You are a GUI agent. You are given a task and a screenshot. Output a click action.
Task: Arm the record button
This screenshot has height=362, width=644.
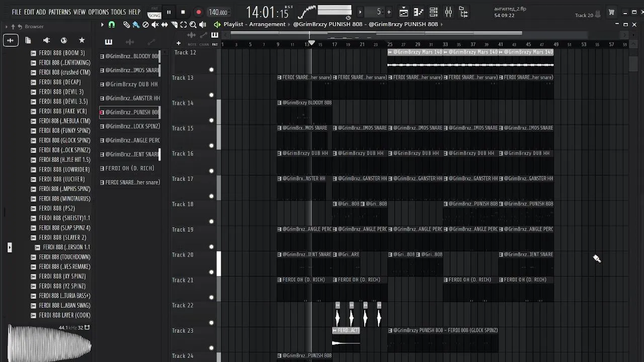(198, 12)
